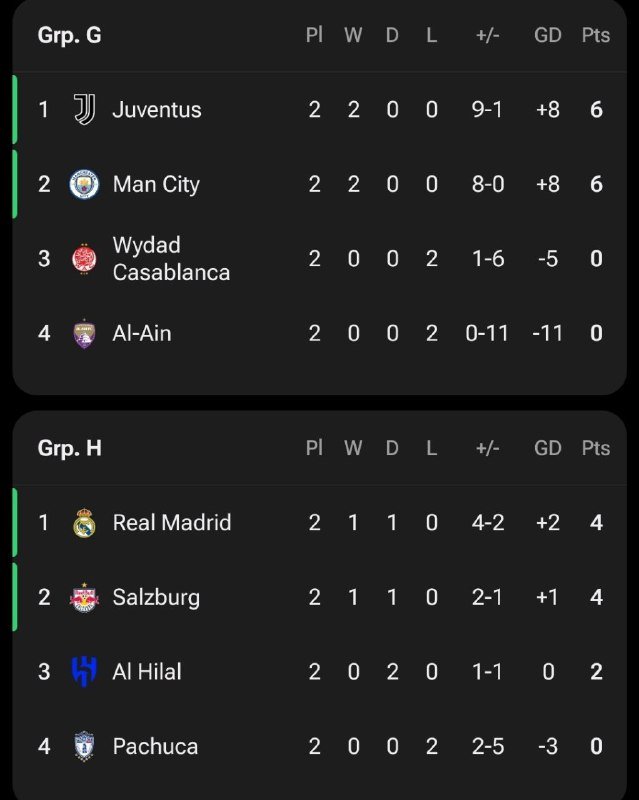This screenshot has height=800, width=639.
Task: Select the Al Hilal team name
Action: pyautogui.click(x=147, y=672)
